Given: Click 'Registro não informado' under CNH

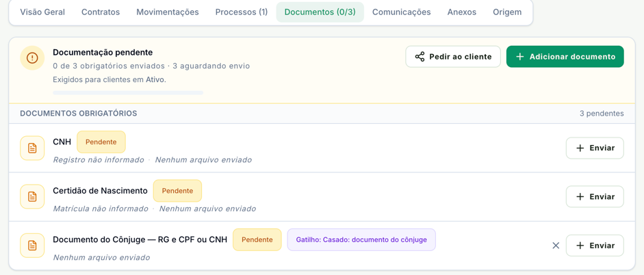Looking at the screenshot, I should (x=99, y=159).
